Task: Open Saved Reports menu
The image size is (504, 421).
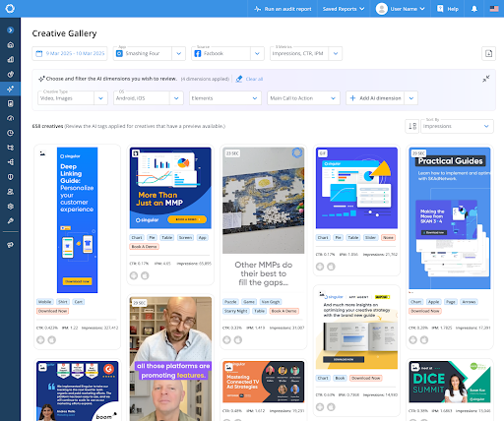Action: [x=344, y=9]
